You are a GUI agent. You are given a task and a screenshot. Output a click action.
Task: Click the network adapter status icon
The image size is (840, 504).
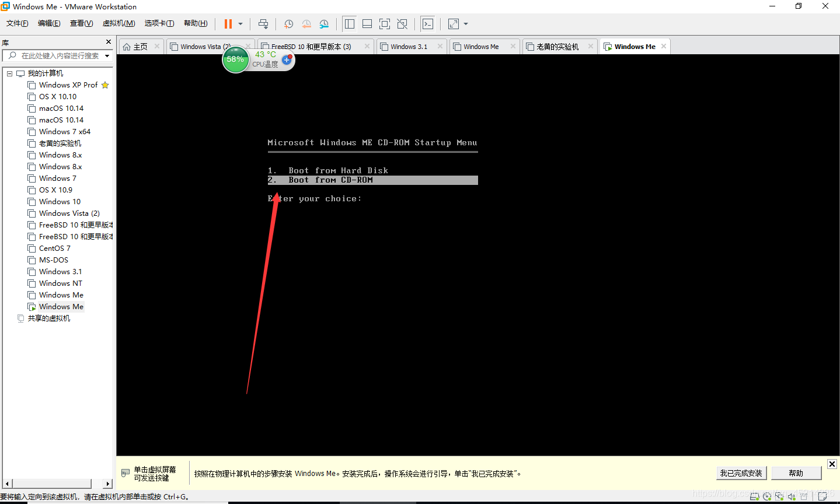click(x=779, y=497)
